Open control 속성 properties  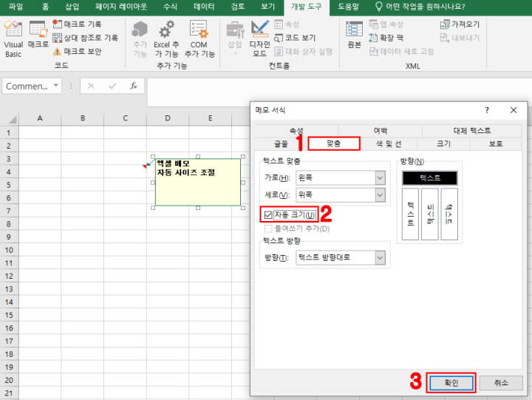coord(287,24)
